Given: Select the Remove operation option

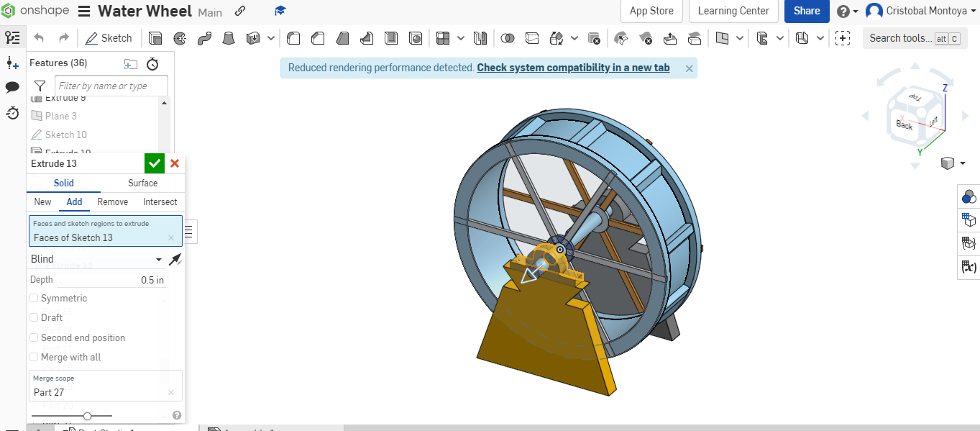Looking at the screenshot, I should click(113, 202).
